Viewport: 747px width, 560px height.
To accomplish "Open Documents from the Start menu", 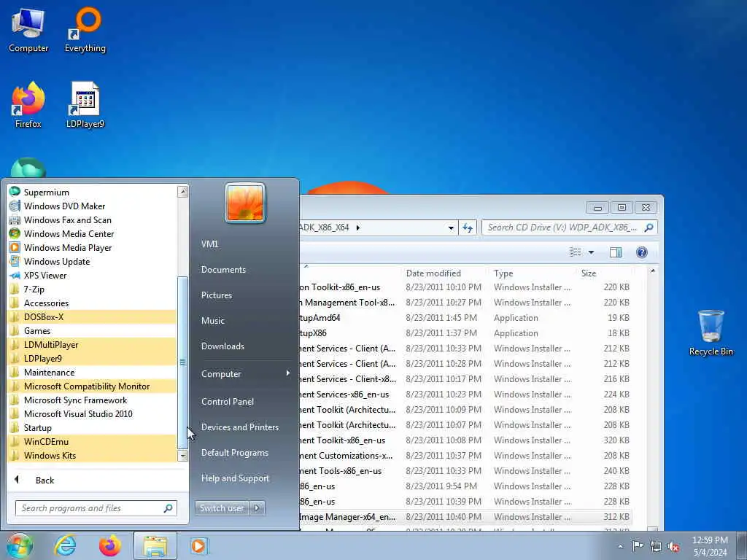I will click(x=223, y=270).
